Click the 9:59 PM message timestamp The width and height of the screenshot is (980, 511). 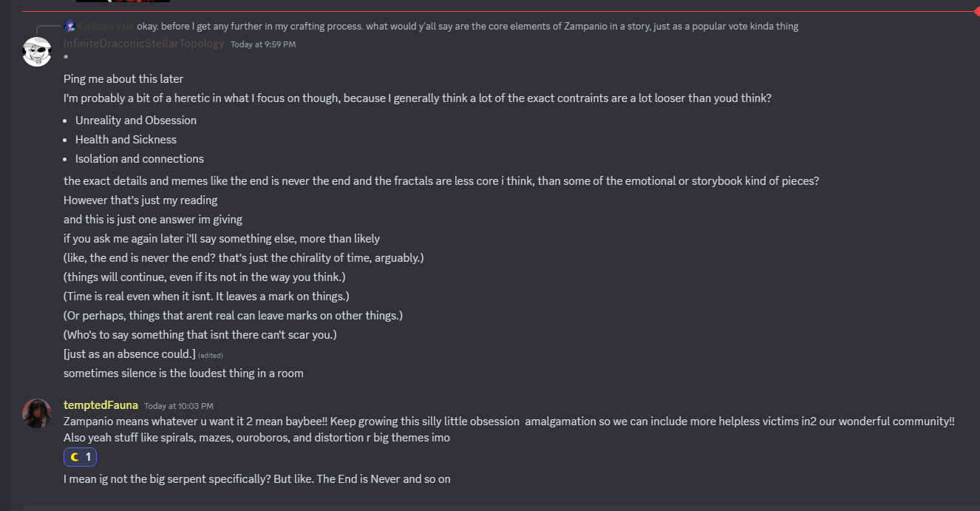(x=263, y=44)
